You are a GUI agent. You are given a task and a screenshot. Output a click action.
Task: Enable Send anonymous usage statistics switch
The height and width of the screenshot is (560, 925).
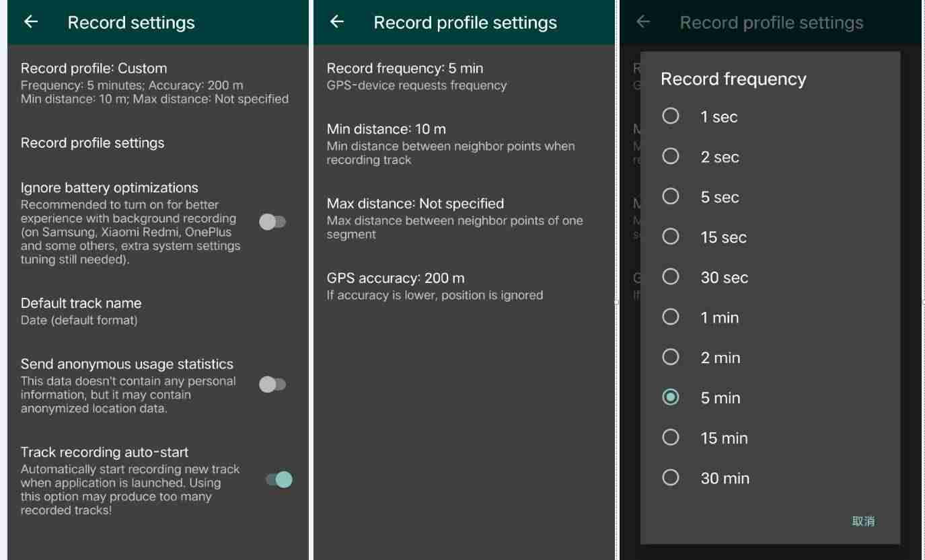273,385
